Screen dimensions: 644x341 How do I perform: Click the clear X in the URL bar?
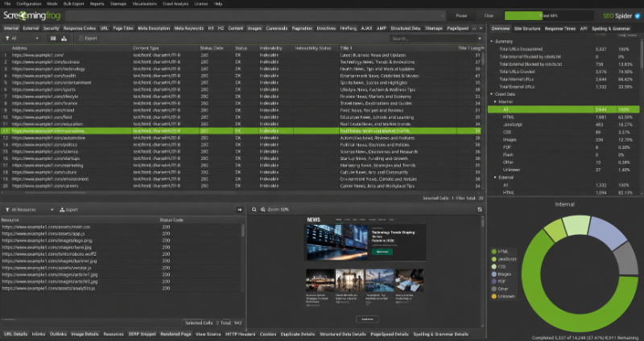click(442, 16)
